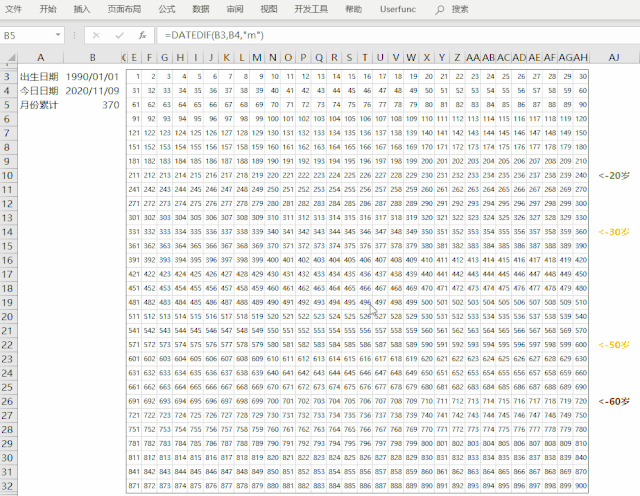Click the 2020/11/09 date cell

(x=92, y=91)
